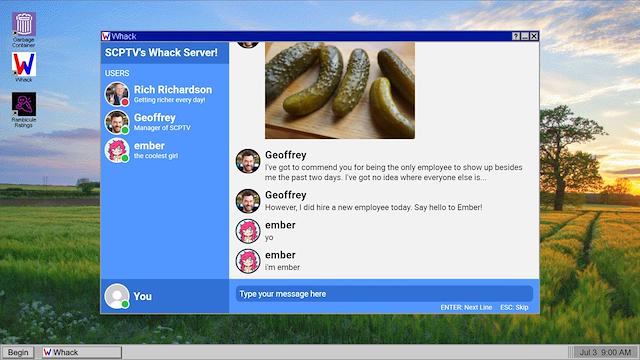Viewport: 640px width, 360px height.
Task: Click Geoffrey's avatar beside the commend message
Action: tap(248, 161)
